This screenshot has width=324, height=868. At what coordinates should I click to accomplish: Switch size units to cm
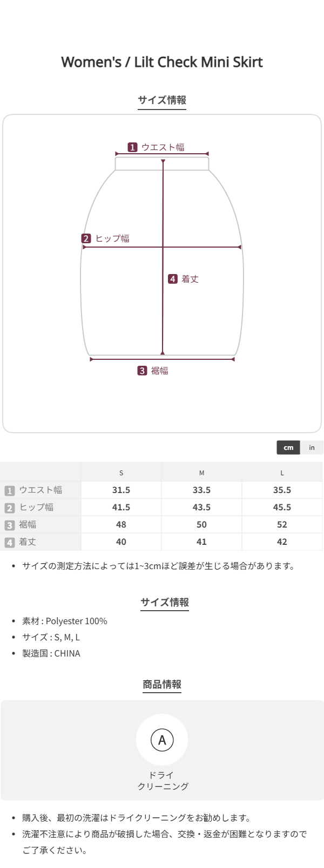(x=288, y=447)
